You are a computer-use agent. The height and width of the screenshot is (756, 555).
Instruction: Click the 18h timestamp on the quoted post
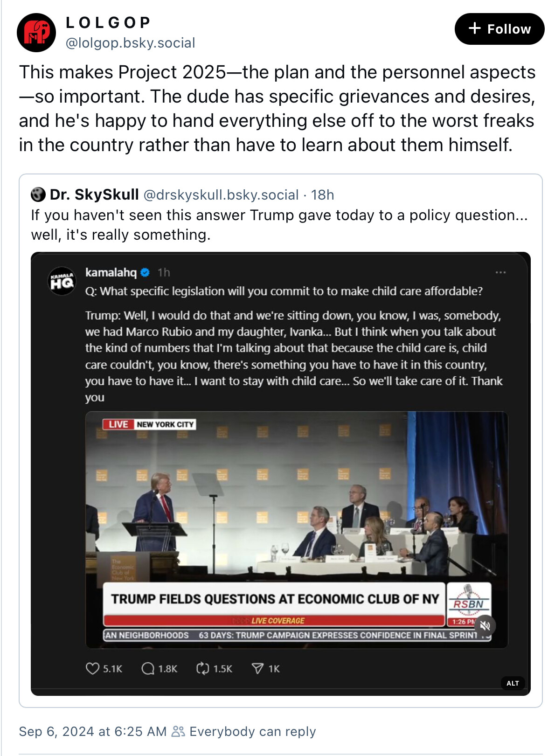pos(322,194)
